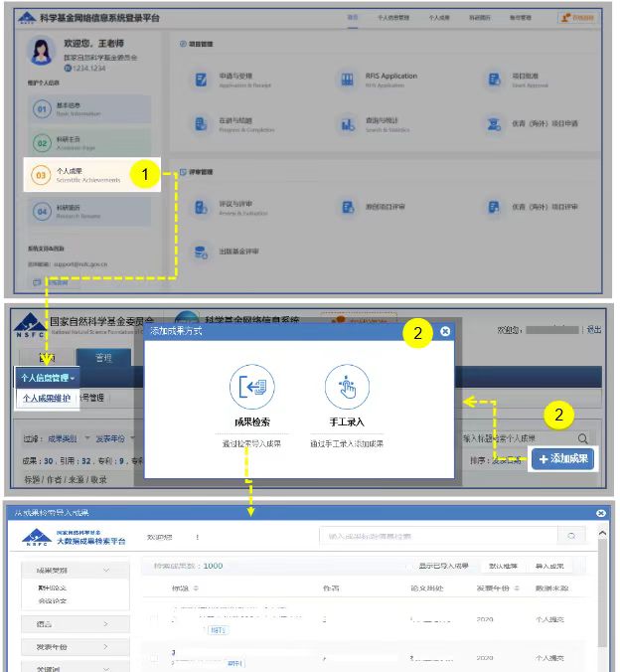Check the first search result row checkbox
Viewport: 620px width, 672px height.
154,618
